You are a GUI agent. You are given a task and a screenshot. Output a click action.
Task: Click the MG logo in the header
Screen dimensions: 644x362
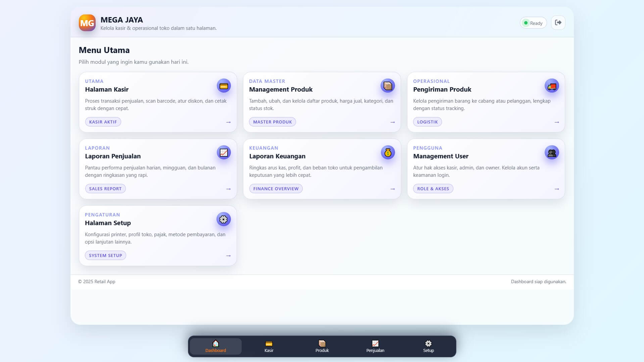pyautogui.click(x=87, y=22)
